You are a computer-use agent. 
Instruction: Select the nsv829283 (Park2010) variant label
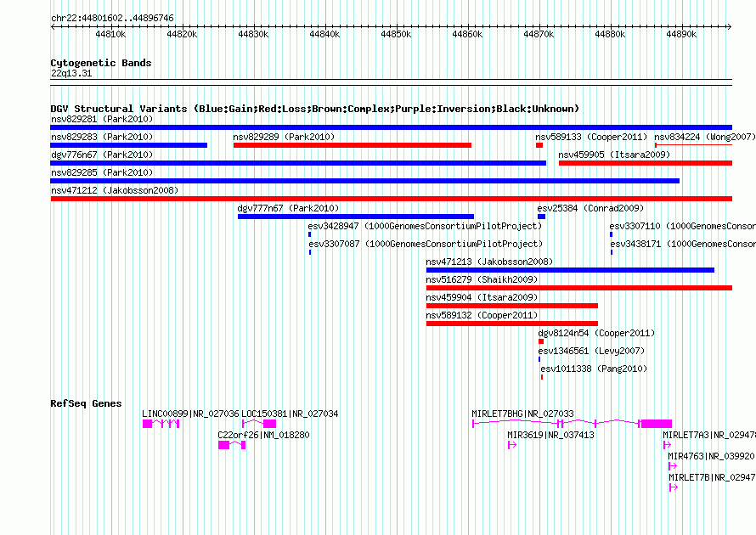point(102,137)
